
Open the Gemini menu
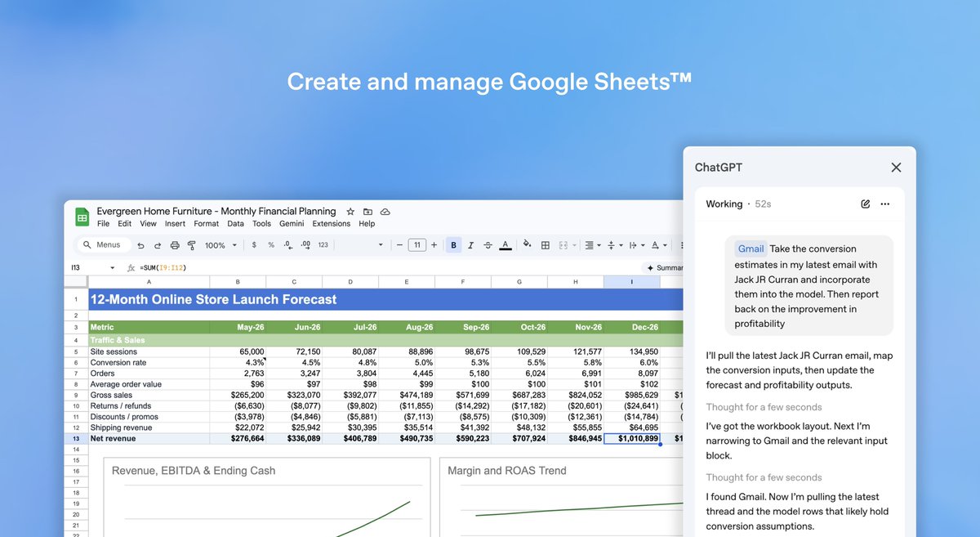click(x=292, y=224)
